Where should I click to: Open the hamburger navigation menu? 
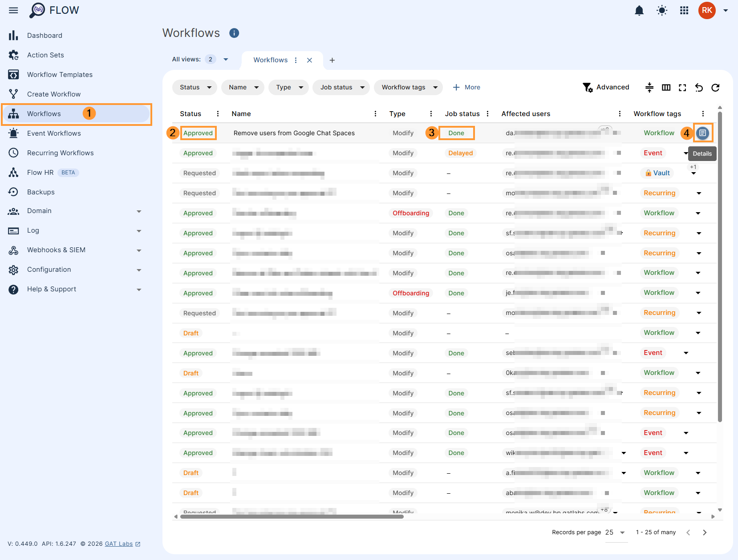(13, 10)
